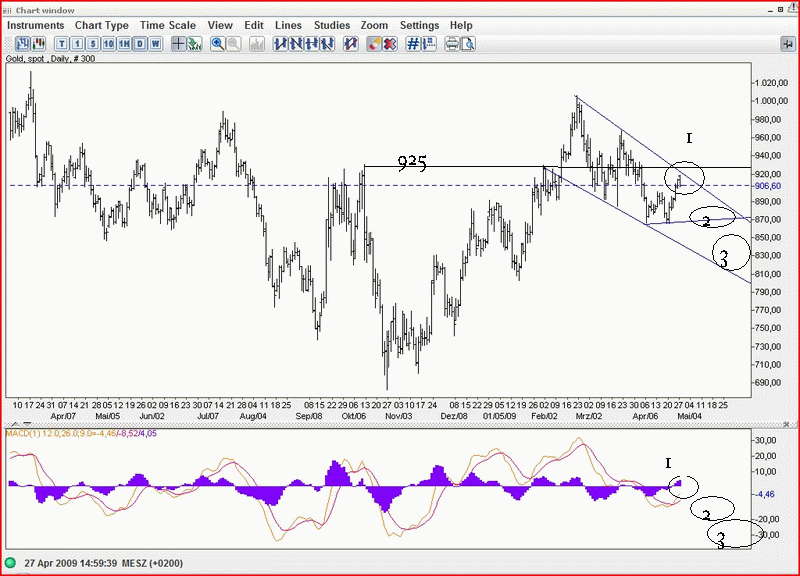Image resolution: width=800 pixels, height=576 pixels.
Task: Zoom in with blue magnifier icon
Action: 218,44
